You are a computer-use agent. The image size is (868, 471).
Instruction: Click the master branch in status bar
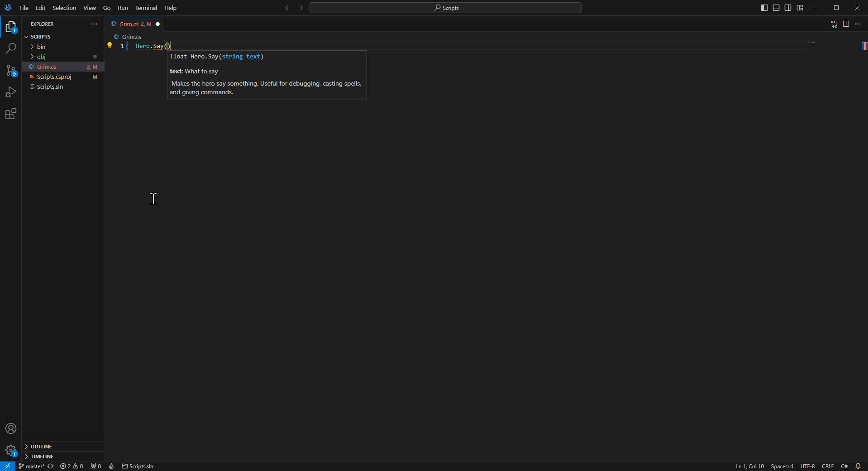click(x=31, y=466)
